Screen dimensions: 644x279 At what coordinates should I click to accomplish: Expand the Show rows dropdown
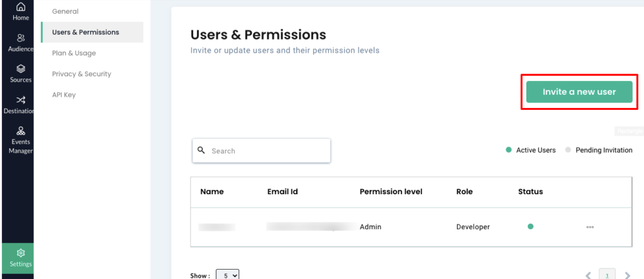pos(227,275)
